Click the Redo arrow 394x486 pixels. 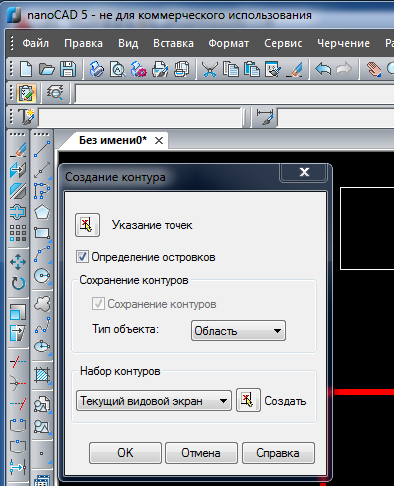pyautogui.click(x=344, y=69)
